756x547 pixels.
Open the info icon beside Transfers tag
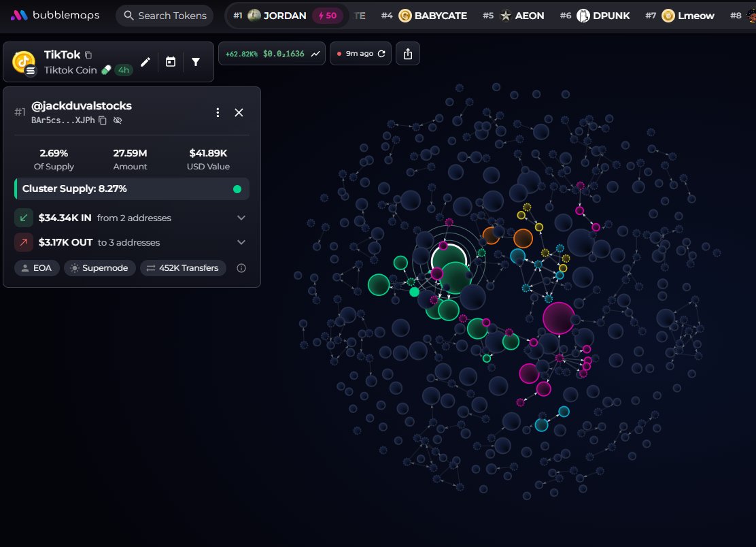pyautogui.click(x=241, y=267)
